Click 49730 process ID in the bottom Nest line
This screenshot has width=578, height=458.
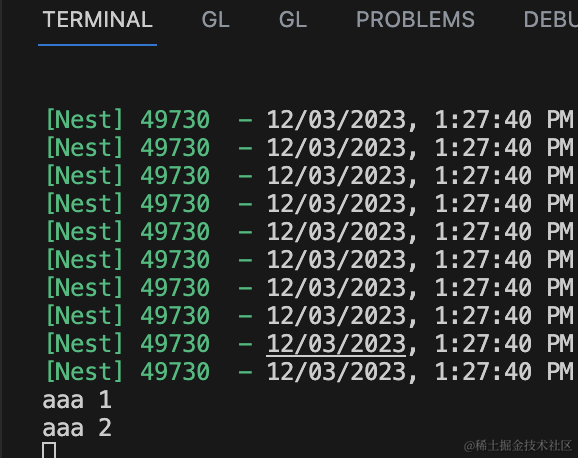(x=175, y=371)
